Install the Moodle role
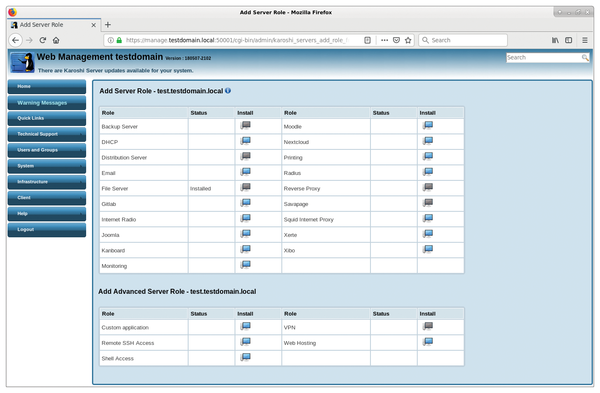Image resolution: width=600 pixels, height=393 pixels. click(x=428, y=126)
